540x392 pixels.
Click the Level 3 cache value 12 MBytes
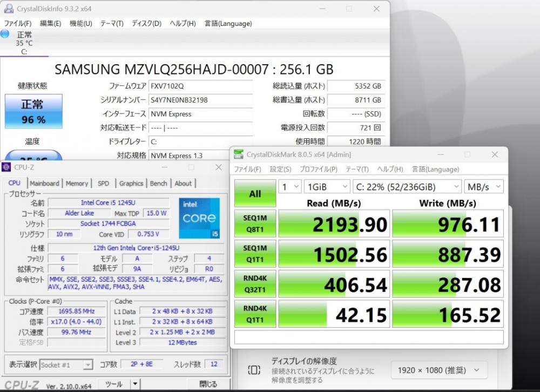click(183, 342)
